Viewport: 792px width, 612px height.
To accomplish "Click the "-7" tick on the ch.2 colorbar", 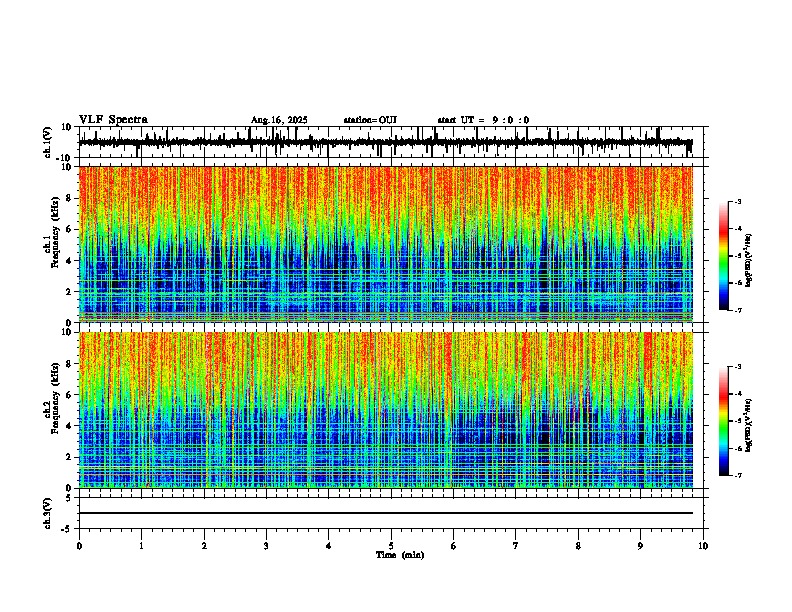I will [x=738, y=475].
